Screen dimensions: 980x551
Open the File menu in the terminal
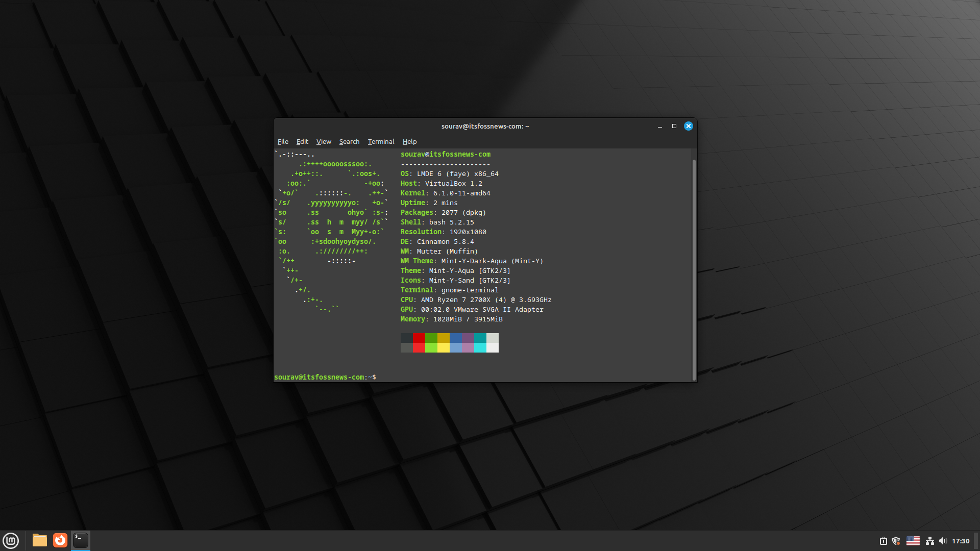283,141
